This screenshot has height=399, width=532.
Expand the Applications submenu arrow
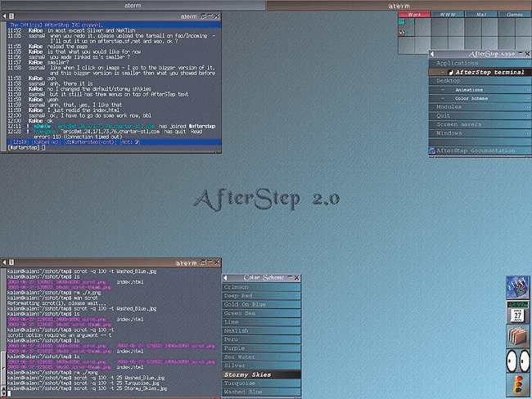pyautogui.click(x=528, y=63)
